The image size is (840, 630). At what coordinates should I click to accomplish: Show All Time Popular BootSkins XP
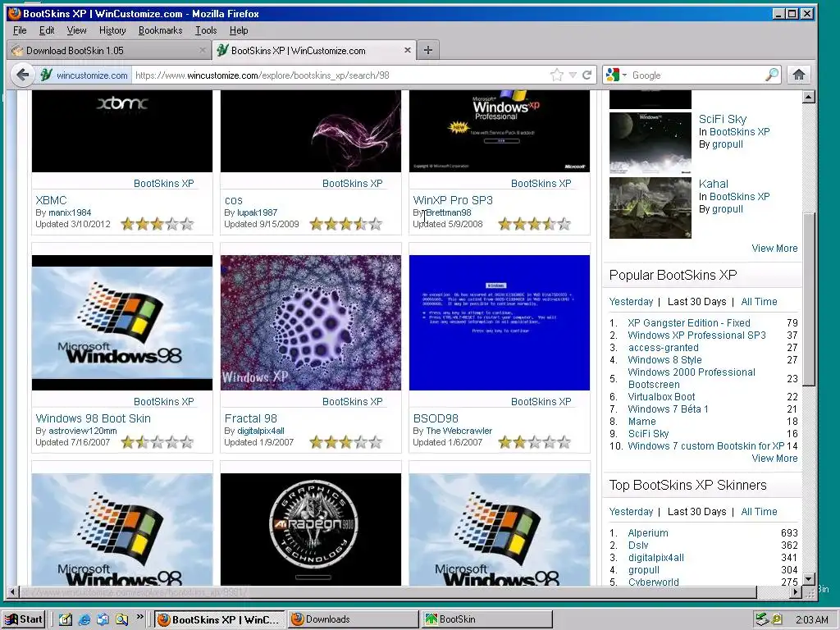[759, 302]
